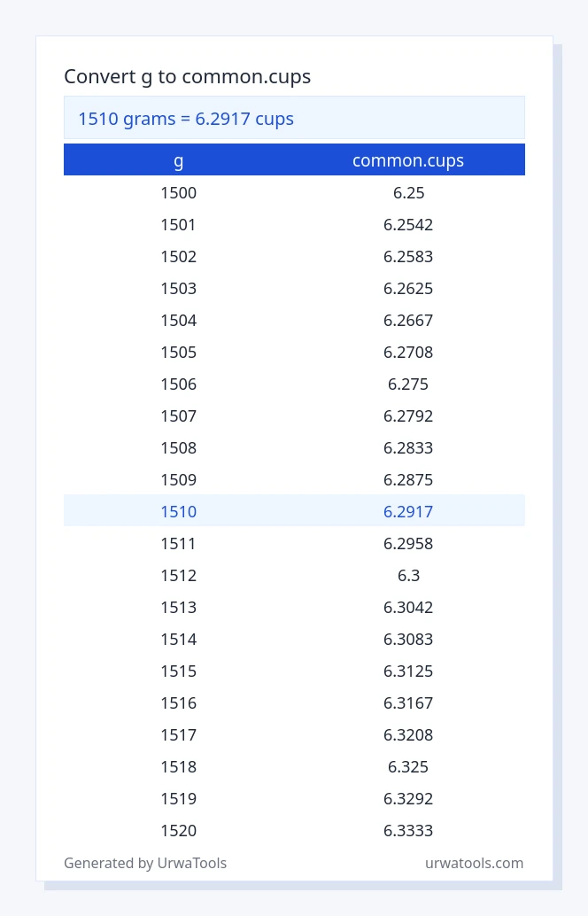Select the 6.25 cups cell
Viewport: 588px width, 916px height.
pos(409,193)
